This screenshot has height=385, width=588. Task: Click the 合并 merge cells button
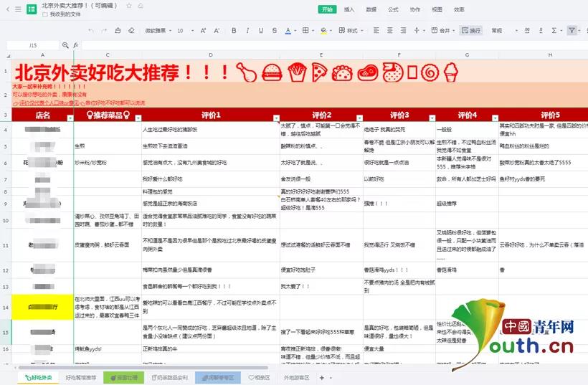point(444,31)
